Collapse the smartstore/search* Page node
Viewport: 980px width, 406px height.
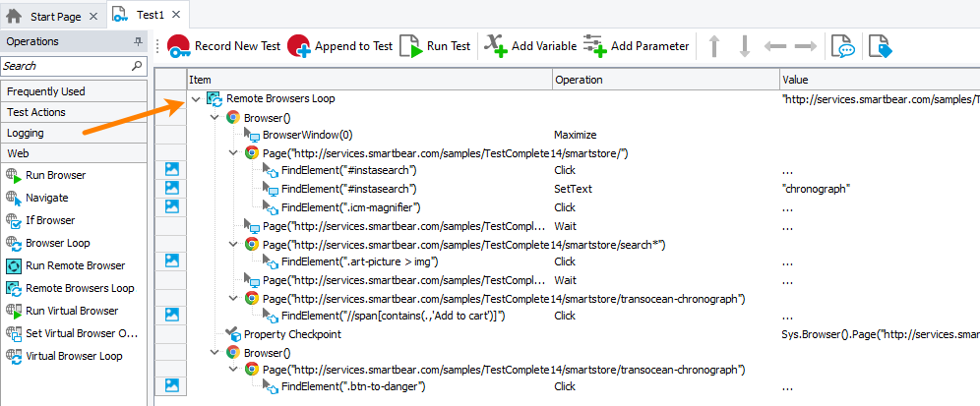(x=234, y=244)
